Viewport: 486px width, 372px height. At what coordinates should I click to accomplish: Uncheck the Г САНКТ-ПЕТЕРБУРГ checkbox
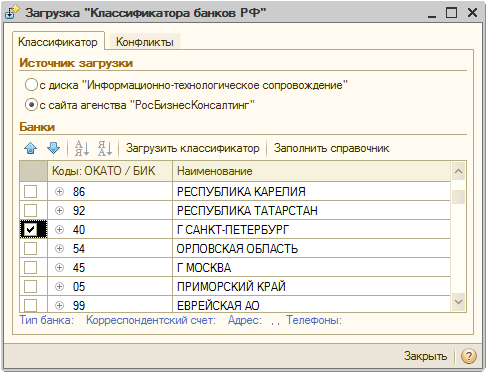tap(30, 229)
